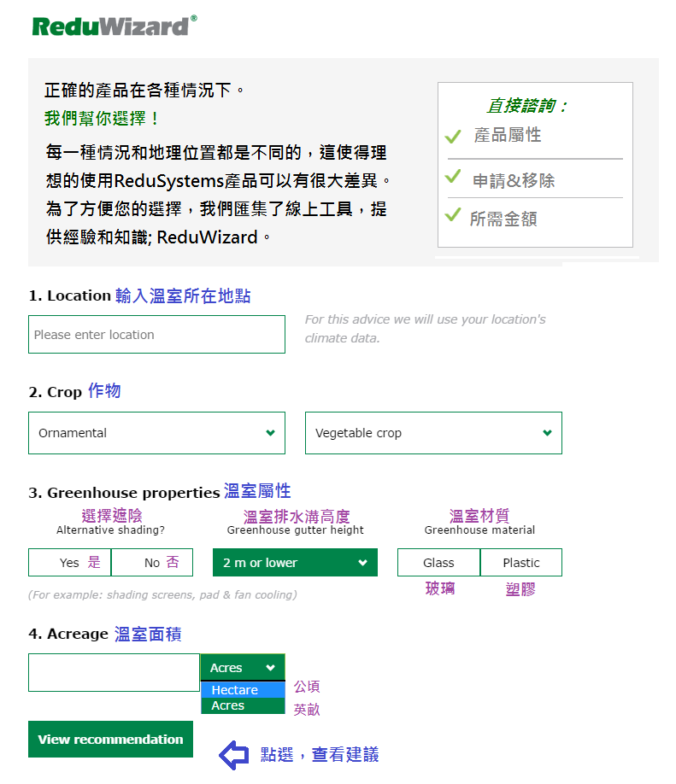Click the chevron in Vegetable crop dropdown
Screen dimensions: 676x784
(548, 433)
